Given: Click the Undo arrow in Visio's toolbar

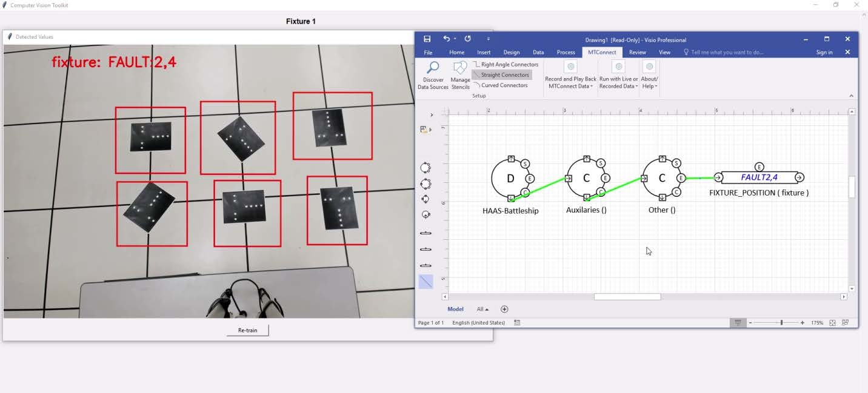Looking at the screenshot, I should coord(447,39).
